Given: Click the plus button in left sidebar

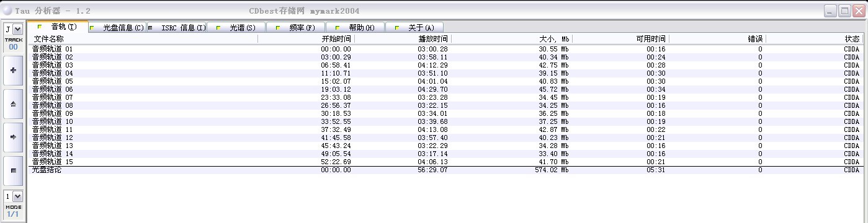Looking at the screenshot, I should click(14, 71).
